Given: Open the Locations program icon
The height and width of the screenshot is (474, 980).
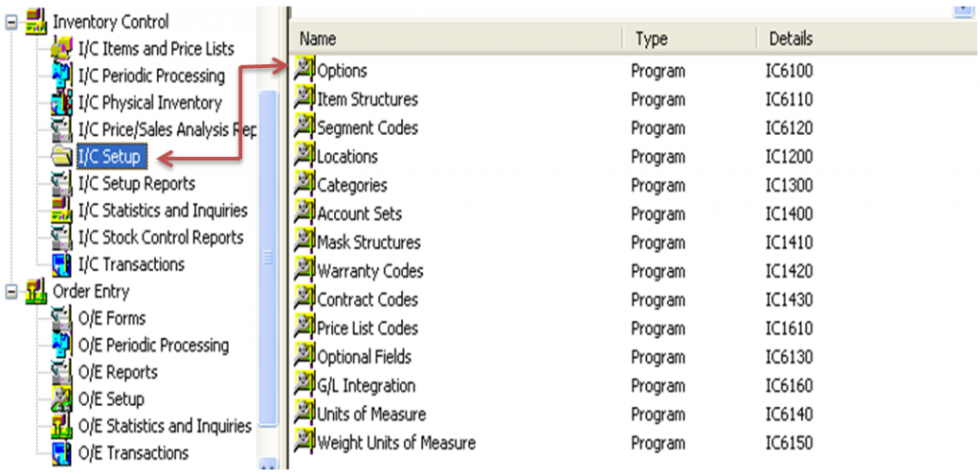Looking at the screenshot, I should click(x=304, y=155).
